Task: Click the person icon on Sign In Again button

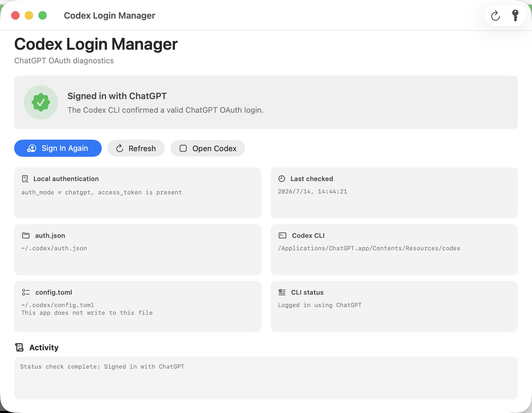Action: [x=32, y=148]
